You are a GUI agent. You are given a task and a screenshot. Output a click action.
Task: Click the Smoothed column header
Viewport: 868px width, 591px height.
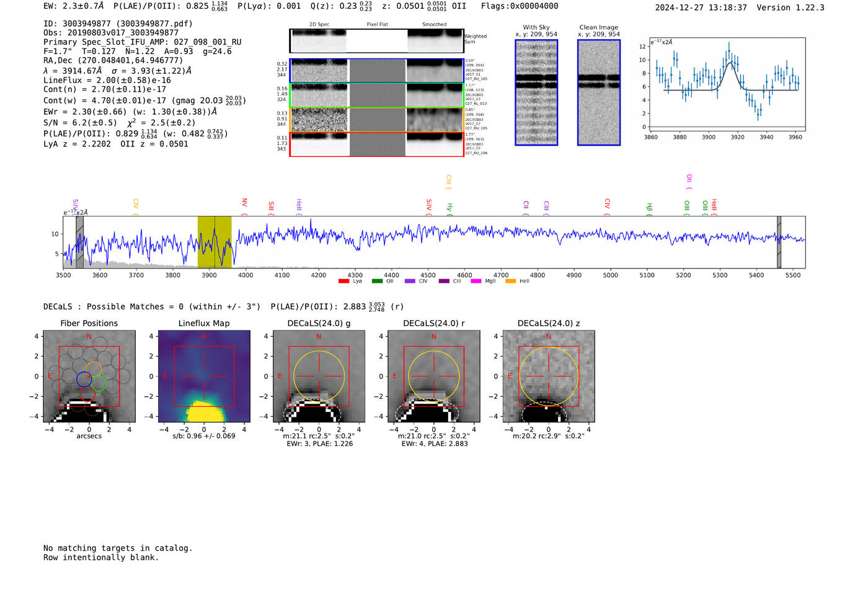[x=435, y=25]
